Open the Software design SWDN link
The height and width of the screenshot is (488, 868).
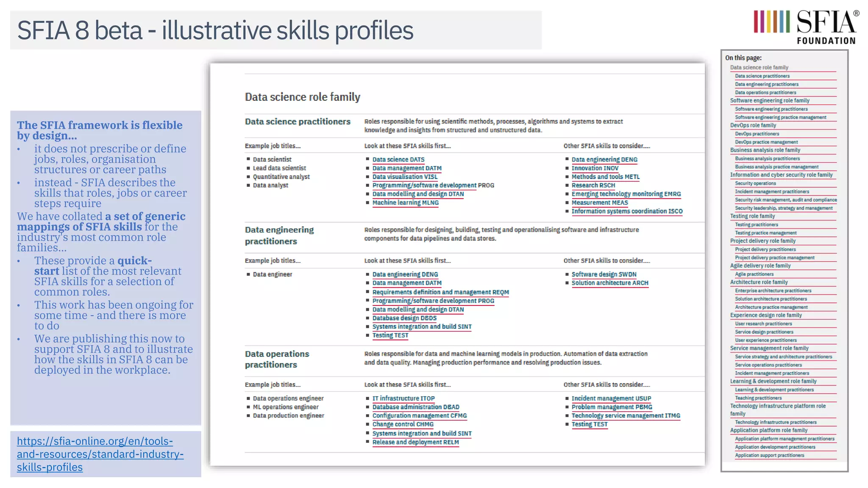[x=604, y=274]
